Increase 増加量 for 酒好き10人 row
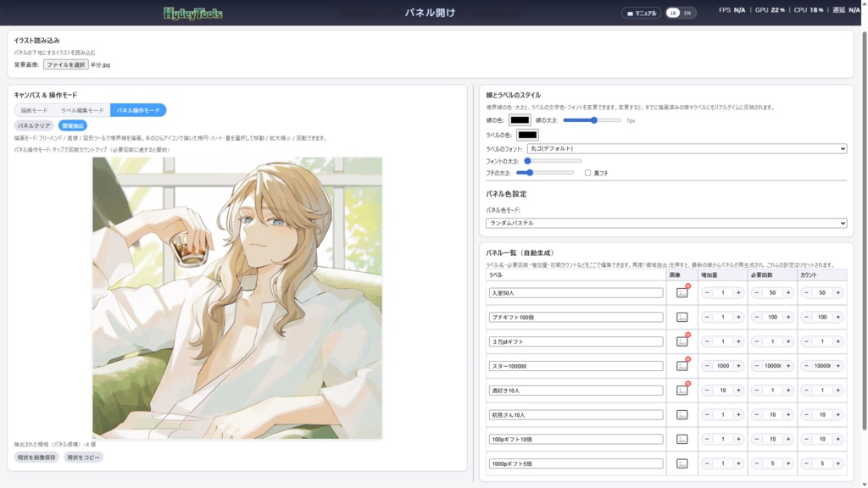Viewport: 868px width, 488px height. coord(738,390)
